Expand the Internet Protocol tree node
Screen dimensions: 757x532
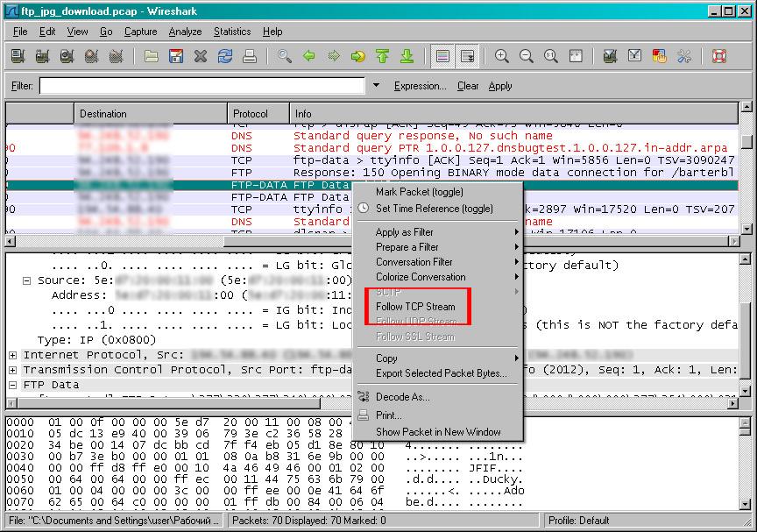pos(12,355)
